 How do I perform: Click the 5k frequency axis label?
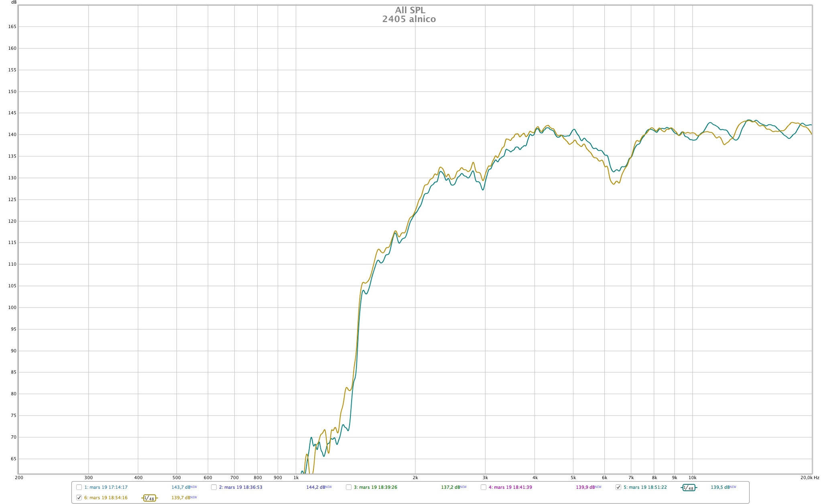click(x=573, y=478)
